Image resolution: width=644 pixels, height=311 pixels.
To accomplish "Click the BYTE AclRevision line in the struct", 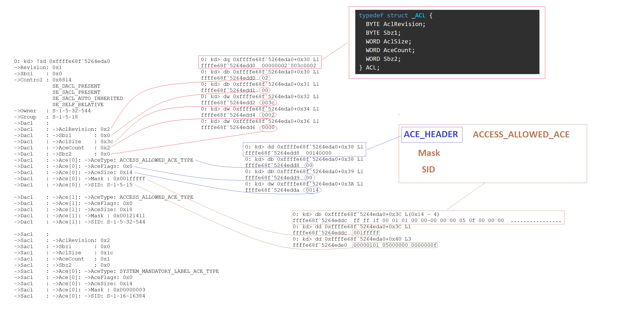I will [x=395, y=24].
